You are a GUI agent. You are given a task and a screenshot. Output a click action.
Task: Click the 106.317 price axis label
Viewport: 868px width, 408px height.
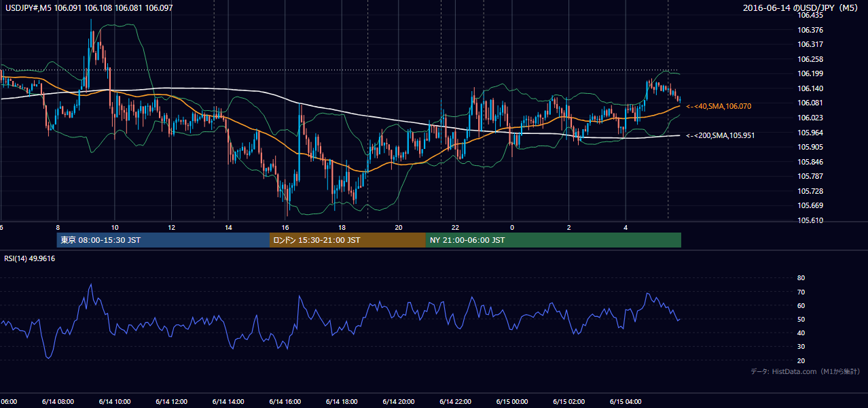(811, 45)
